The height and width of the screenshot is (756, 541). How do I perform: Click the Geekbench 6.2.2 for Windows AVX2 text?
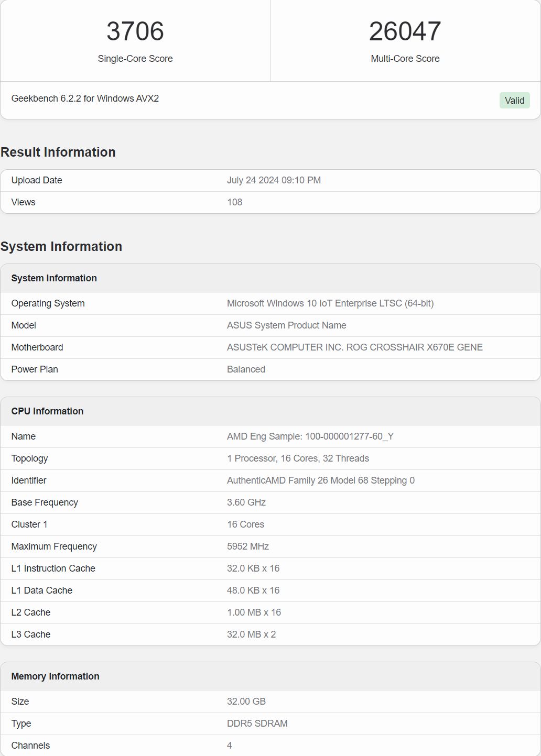click(85, 98)
